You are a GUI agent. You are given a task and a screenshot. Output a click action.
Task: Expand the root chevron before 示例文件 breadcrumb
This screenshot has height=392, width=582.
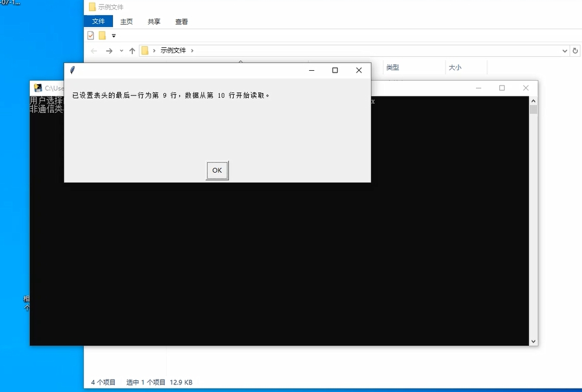click(154, 50)
